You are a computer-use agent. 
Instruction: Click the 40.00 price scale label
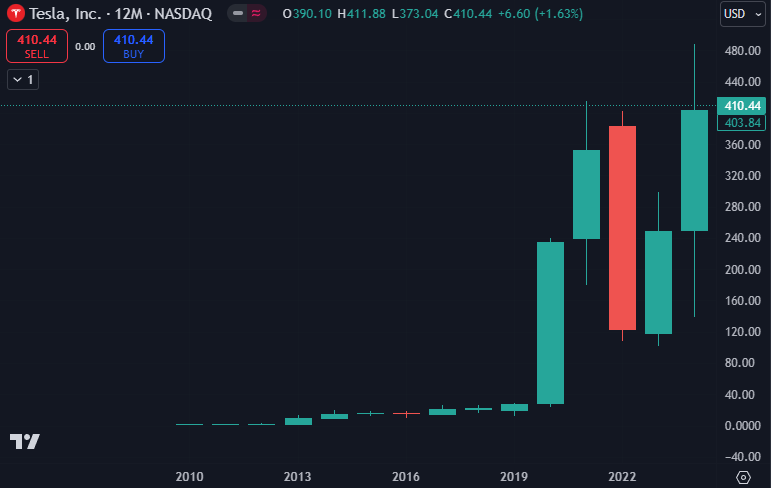coord(740,395)
